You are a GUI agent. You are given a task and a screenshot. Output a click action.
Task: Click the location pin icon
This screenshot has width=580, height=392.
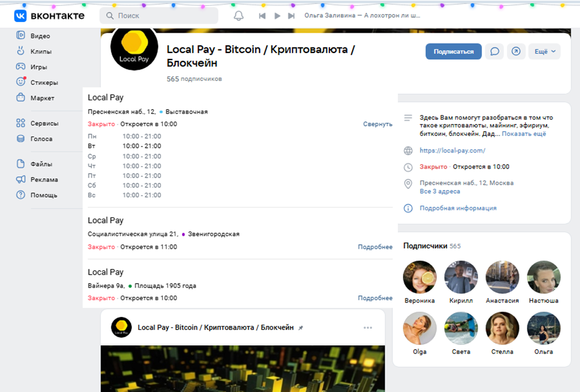click(x=408, y=183)
